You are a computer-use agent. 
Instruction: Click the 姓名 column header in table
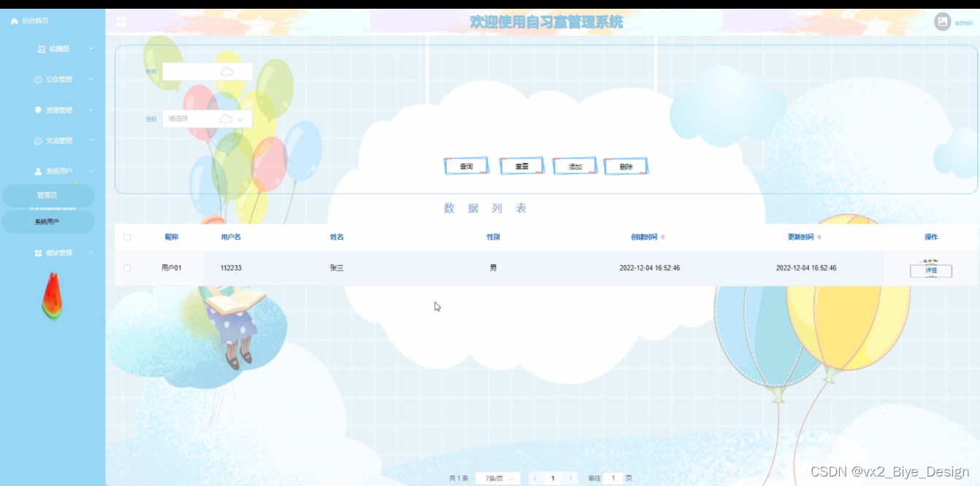point(337,237)
